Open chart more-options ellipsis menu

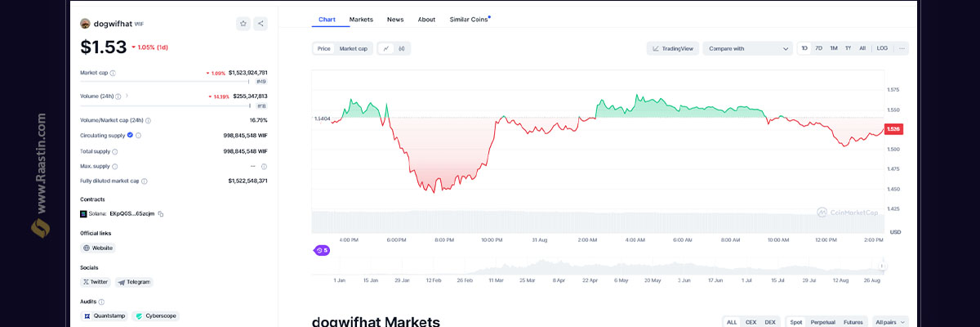tap(902, 48)
